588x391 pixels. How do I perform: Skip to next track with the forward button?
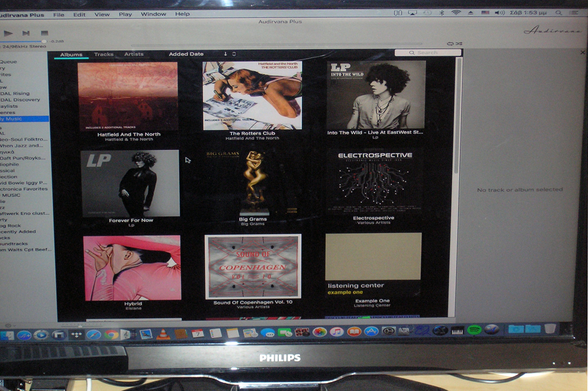pyautogui.click(x=25, y=33)
